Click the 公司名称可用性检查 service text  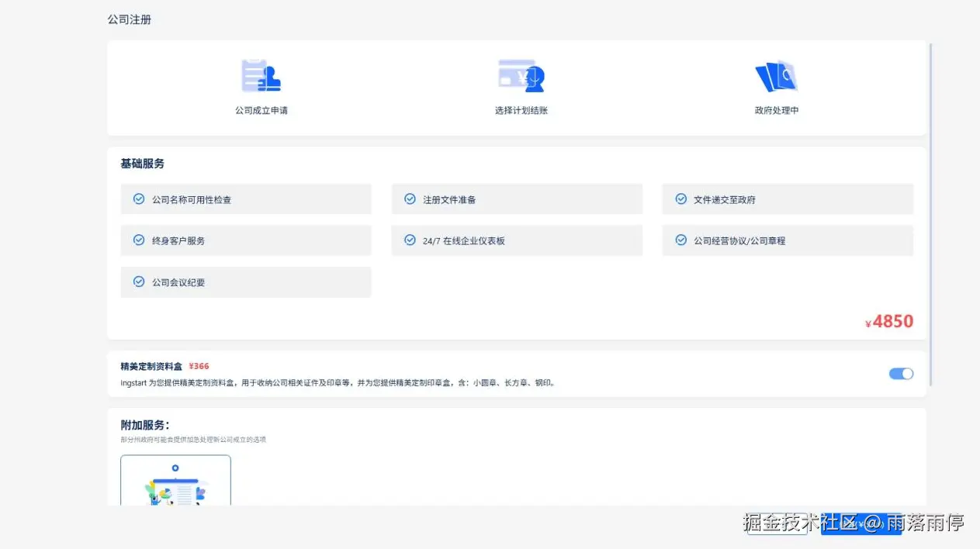click(x=192, y=199)
